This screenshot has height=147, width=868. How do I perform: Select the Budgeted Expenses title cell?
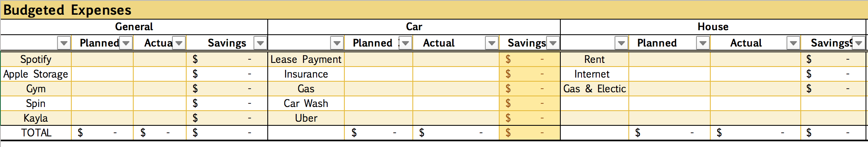(434, 10)
